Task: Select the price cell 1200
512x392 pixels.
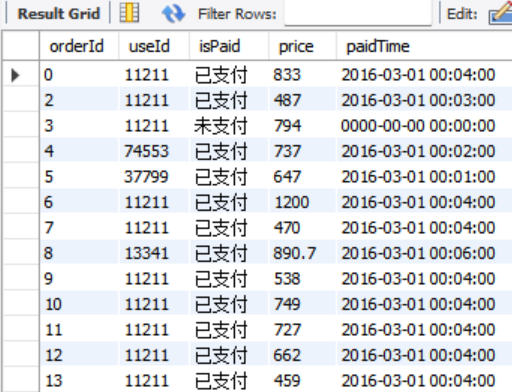Action: (302, 202)
